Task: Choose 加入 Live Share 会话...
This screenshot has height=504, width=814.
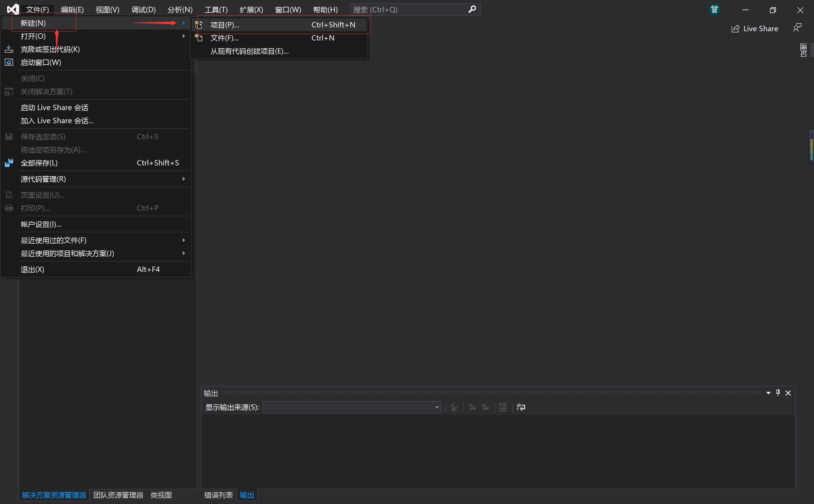Action: tap(96, 120)
